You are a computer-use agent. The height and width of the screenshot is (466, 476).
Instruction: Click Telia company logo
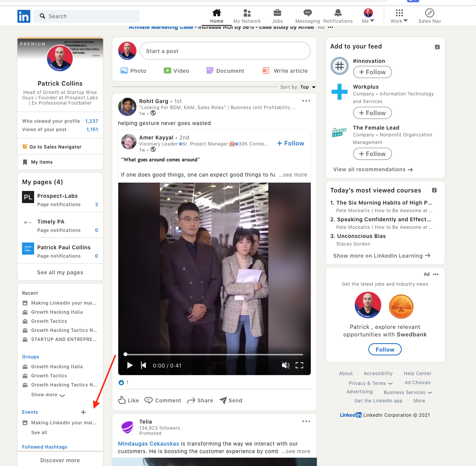(127, 427)
